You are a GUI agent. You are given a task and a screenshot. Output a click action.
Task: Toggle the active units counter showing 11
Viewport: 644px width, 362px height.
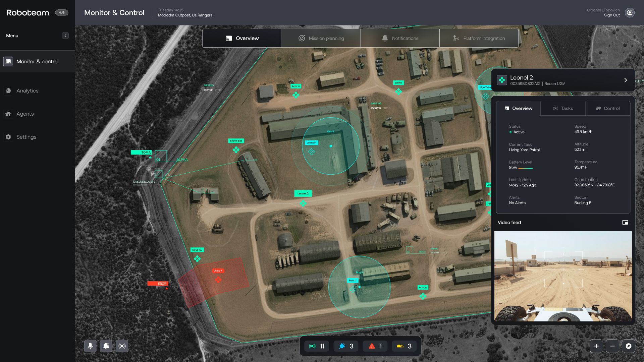point(317,346)
